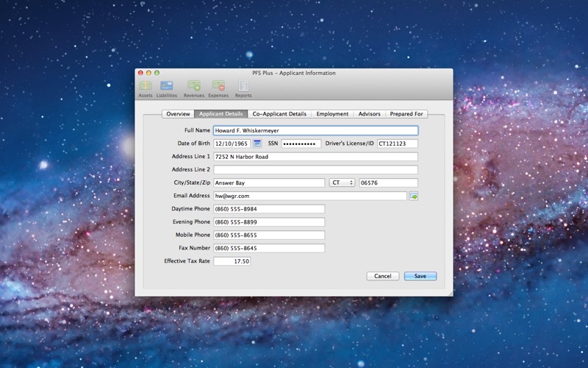Screen dimensions: 588x368
Task: Expand the CT state dropdown
Action: point(342,183)
